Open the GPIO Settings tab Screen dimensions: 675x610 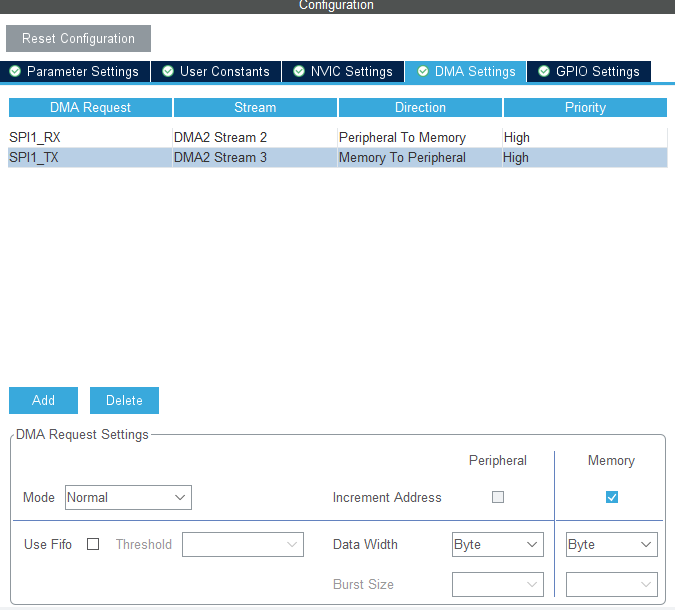point(597,72)
